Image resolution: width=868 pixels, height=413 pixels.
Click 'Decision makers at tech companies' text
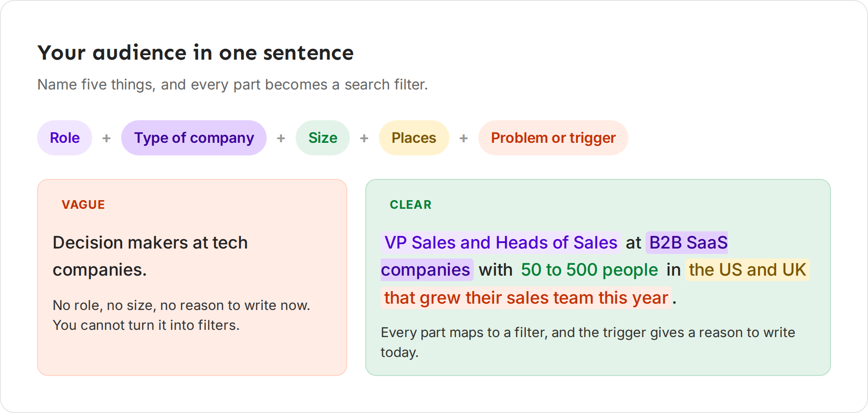(150, 256)
